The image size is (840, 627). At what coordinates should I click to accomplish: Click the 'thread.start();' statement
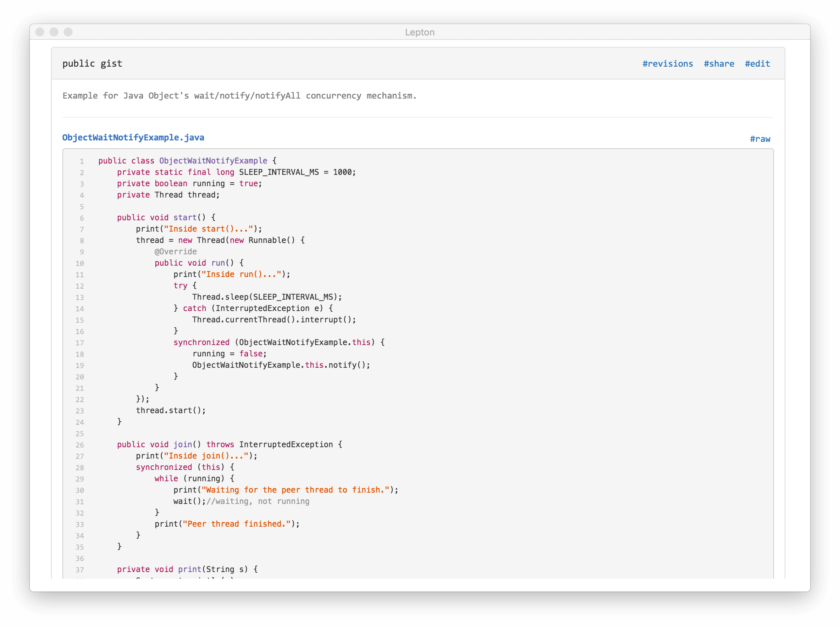coord(171,411)
